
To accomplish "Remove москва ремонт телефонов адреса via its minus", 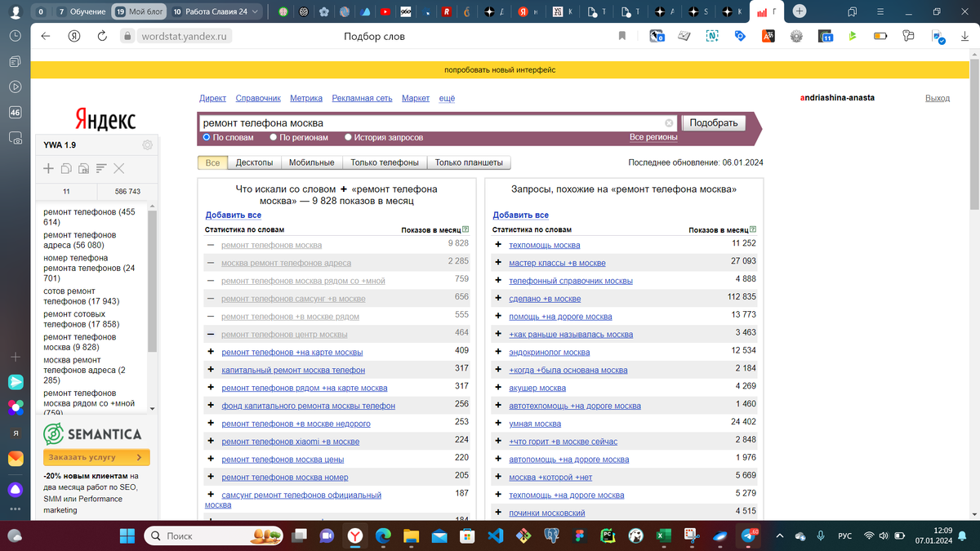I will coord(211,263).
